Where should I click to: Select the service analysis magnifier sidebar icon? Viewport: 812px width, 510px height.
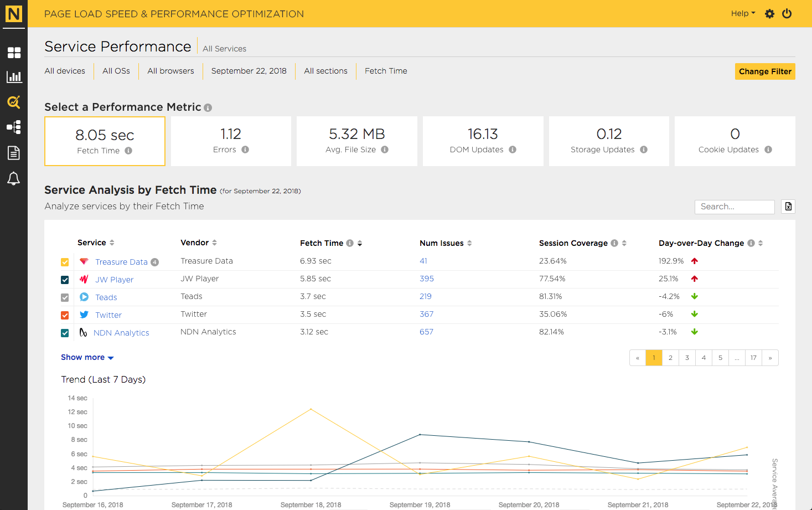click(x=14, y=102)
